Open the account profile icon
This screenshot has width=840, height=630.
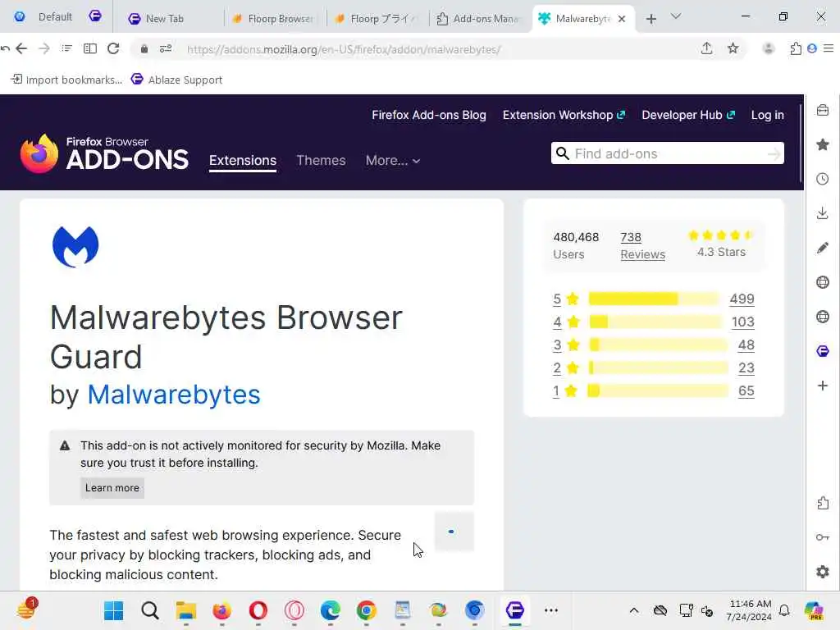click(x=768, y=48)
